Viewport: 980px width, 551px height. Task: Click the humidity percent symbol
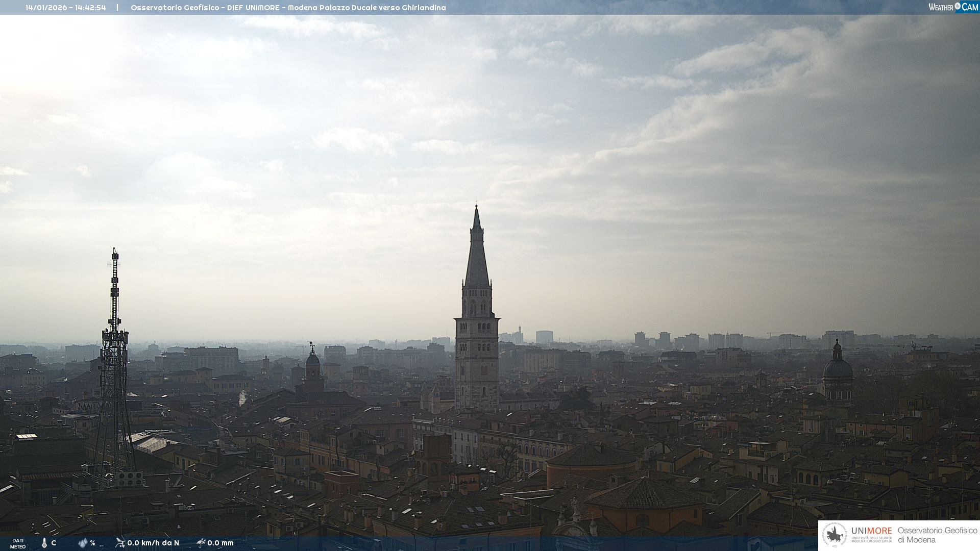point(92,543)
